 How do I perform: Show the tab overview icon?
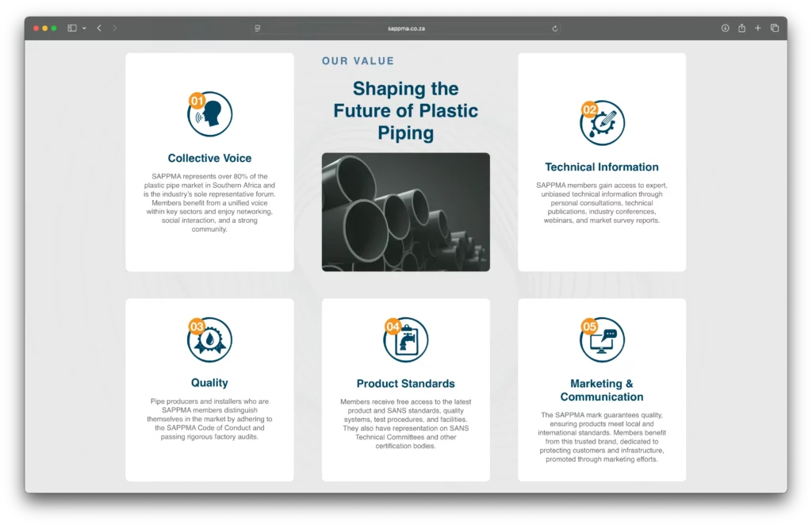click(x=775, y=29)
